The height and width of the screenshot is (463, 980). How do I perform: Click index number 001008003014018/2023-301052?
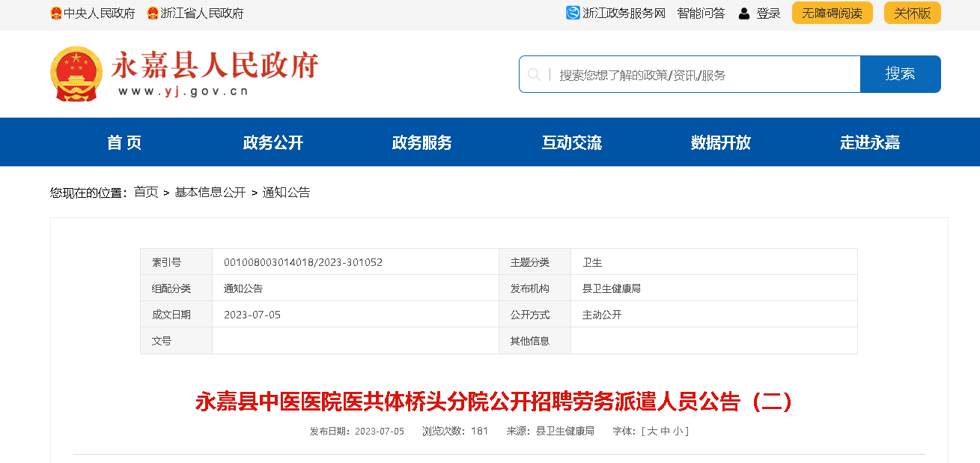point(303,262)
